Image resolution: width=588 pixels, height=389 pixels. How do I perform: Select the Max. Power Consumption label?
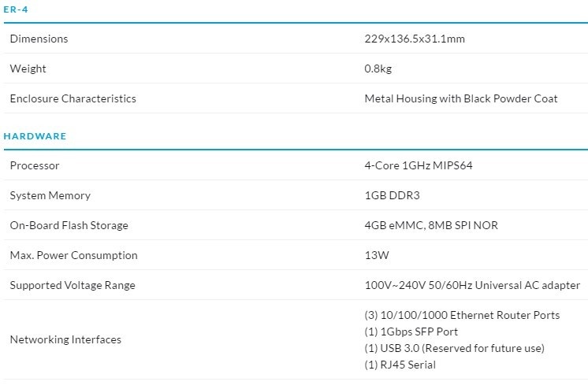pyautogui.click(x=73, y=255)
